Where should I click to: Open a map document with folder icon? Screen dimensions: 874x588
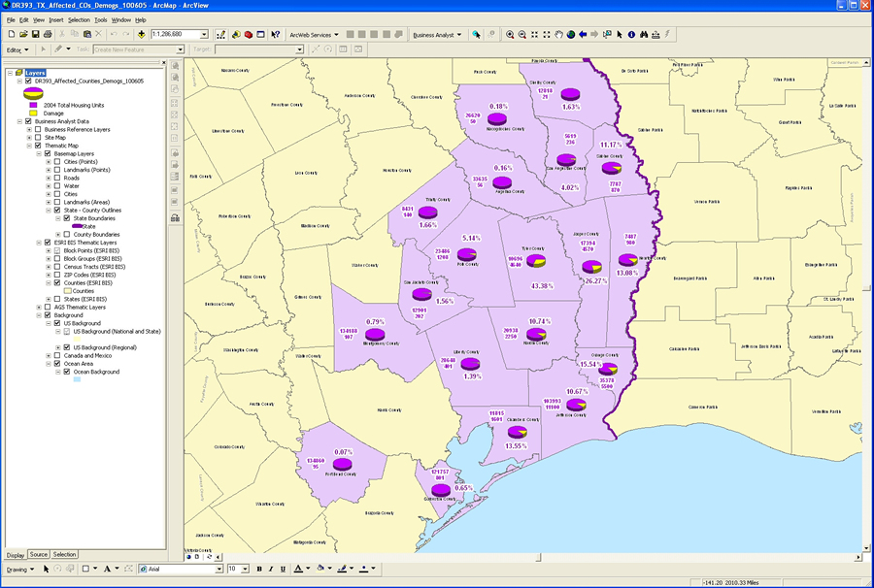[x=23, y=35]
